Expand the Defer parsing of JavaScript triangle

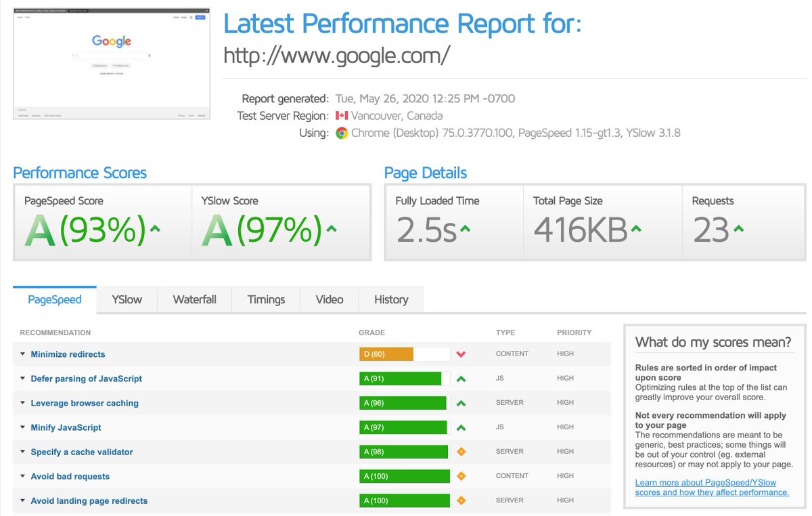click(x=22, y=379)
